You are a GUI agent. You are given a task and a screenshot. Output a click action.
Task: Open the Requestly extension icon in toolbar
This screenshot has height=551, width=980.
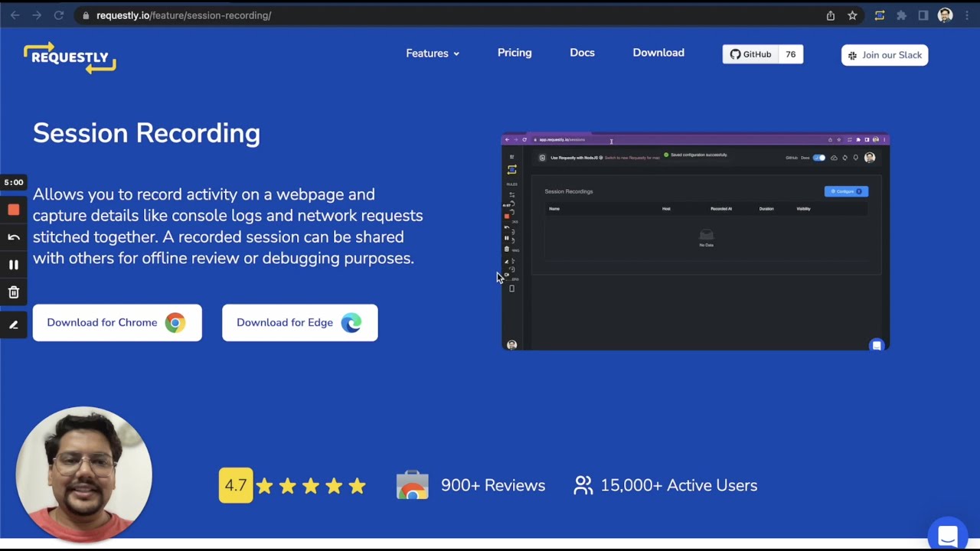tap(880, 15)
